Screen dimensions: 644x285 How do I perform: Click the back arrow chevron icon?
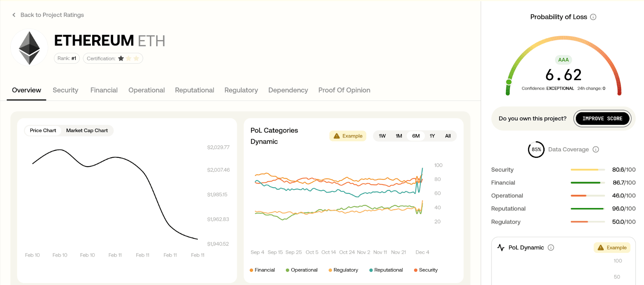pyautogui.click(x=14, y=15)
